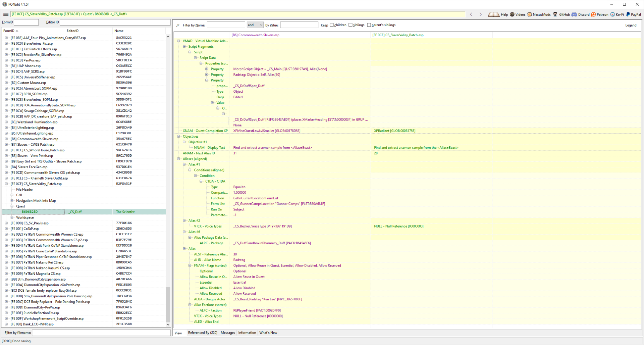The image size is (644, 345).
Task: Enable the Keep siblings checkbox
Action: [351, 25]
